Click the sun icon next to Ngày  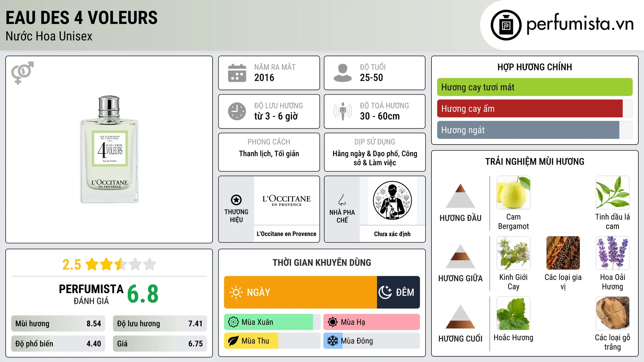click(x=236, y=292)
